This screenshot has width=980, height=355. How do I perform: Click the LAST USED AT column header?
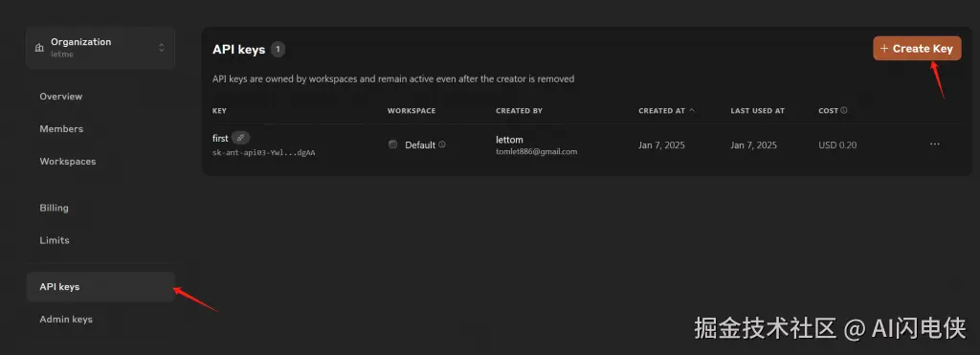758,111
